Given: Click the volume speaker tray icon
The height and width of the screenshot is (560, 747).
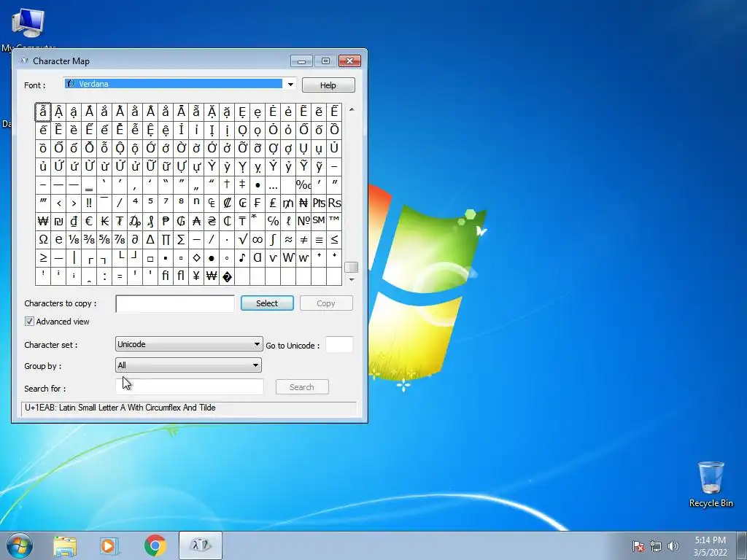Looking at the screenshot, I should point(673,546).
